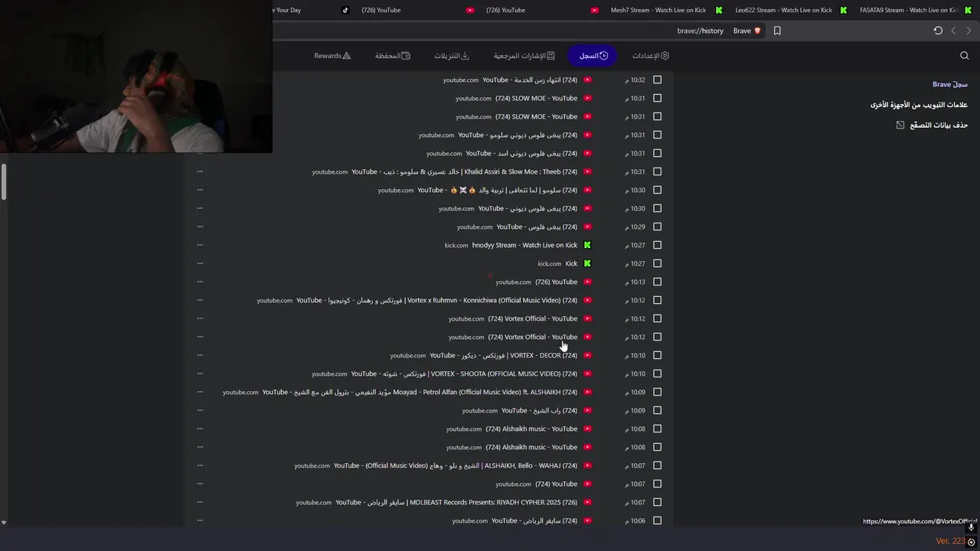Open the المحفظة wallet section icon

pyautogui.click(x=406, y=56)
